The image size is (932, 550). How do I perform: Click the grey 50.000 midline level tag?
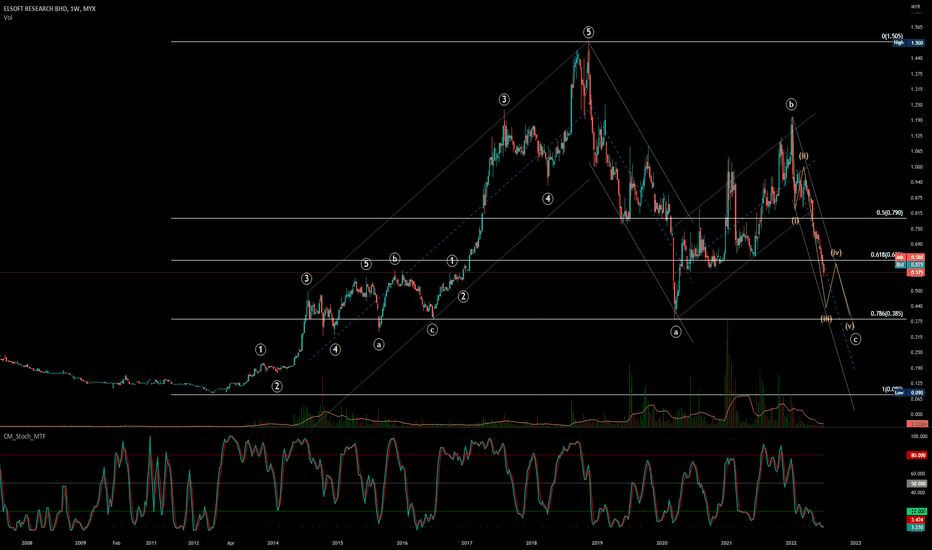click(917, 484)
